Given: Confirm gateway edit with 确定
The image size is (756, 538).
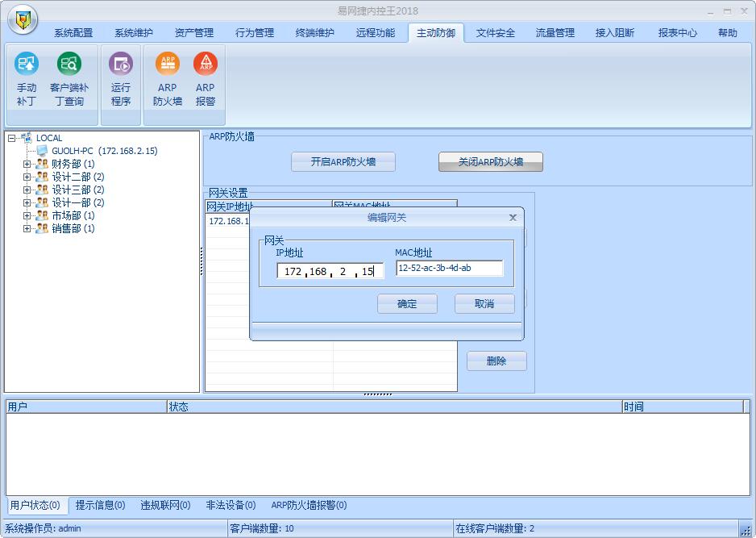Looking at the screenshot, I should 407,304.
